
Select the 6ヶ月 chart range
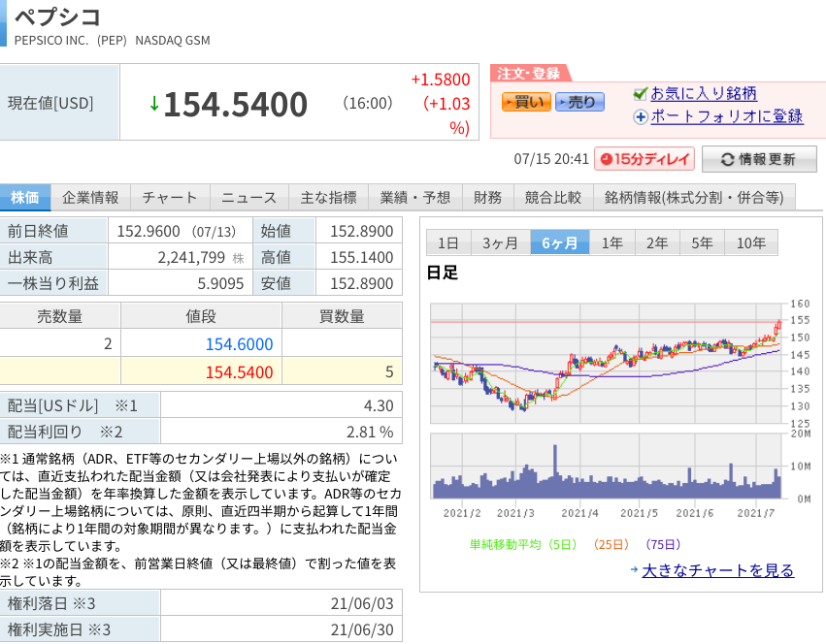point(559,242)
